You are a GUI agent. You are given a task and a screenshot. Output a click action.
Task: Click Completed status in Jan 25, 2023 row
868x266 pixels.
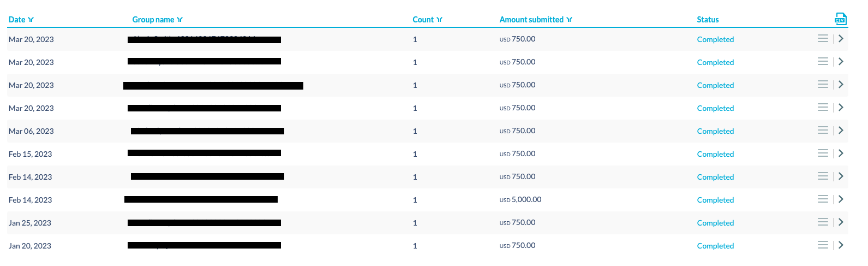pos(715,223)
